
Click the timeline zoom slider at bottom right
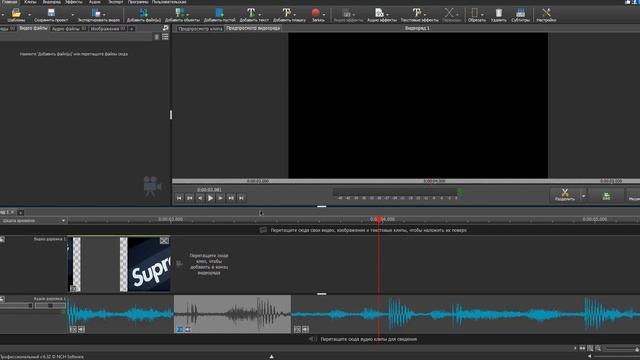pyautogui.click(x=622, y=348)
